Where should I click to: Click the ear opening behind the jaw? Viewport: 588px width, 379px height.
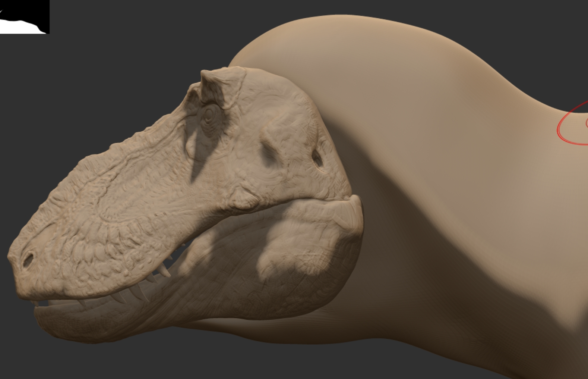(x=317, y=158)
